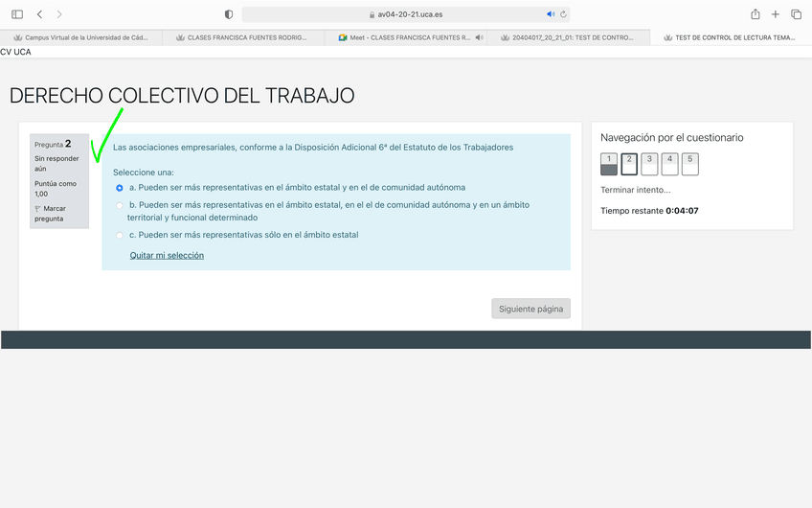Select option b: ámbito territorial y funcional
Viewport: 812px width, 508px height.
tap(120, 205)
